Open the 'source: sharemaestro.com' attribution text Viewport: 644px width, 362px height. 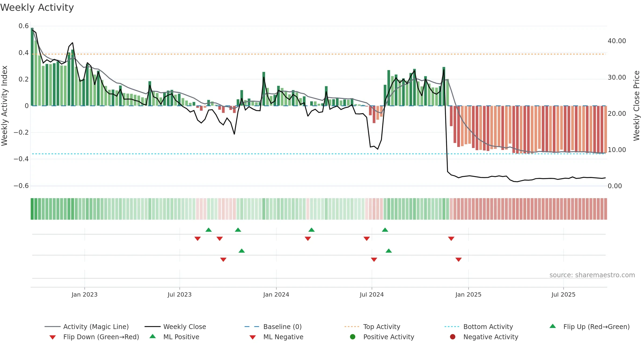592,275
